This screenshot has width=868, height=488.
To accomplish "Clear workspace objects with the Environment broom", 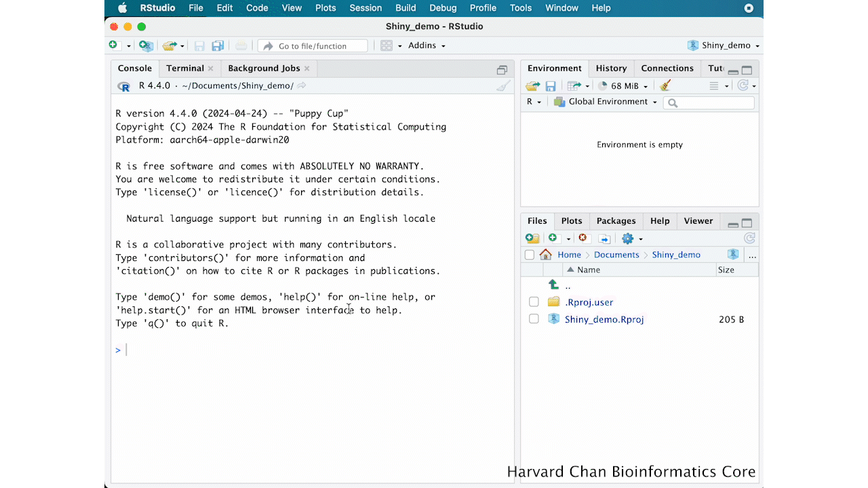I will 665,86.
